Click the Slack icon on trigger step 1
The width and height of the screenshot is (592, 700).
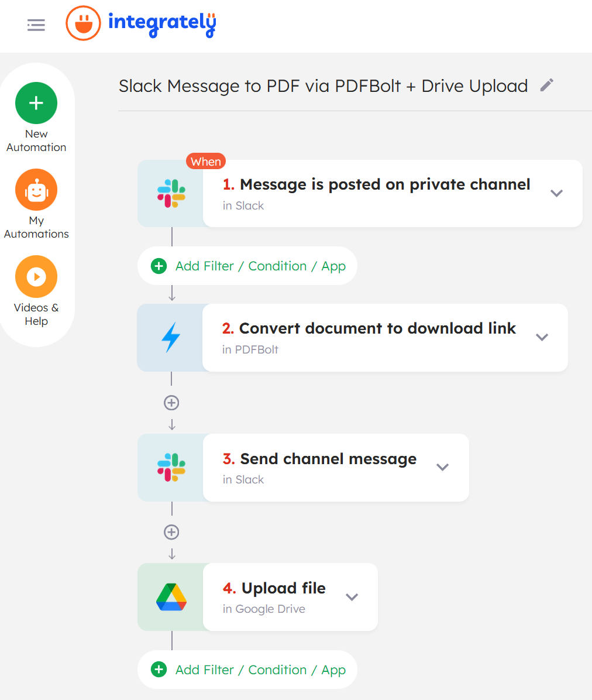pos(170,193)
